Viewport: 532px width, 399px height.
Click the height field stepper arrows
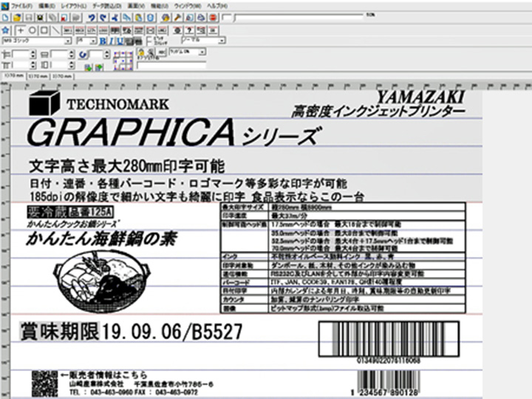point(71,65)
